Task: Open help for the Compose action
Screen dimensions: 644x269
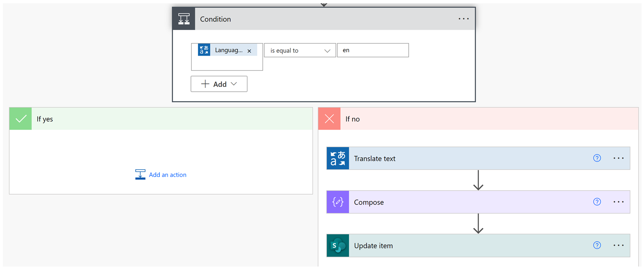Action: (597, 202)
